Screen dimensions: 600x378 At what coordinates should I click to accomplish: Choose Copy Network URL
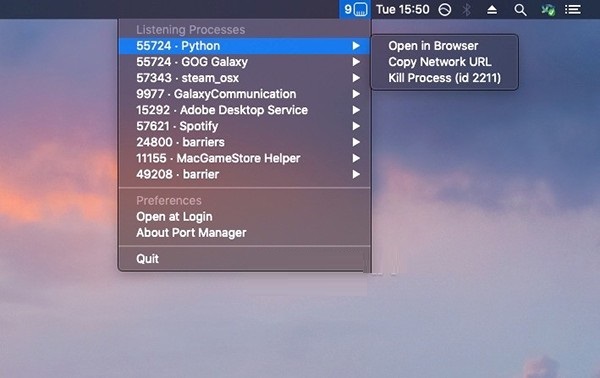point(445,62)
